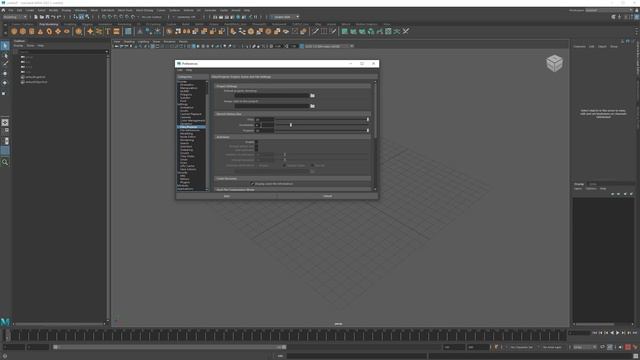Open the frame rate fps dropdown

tap(584, 347)
